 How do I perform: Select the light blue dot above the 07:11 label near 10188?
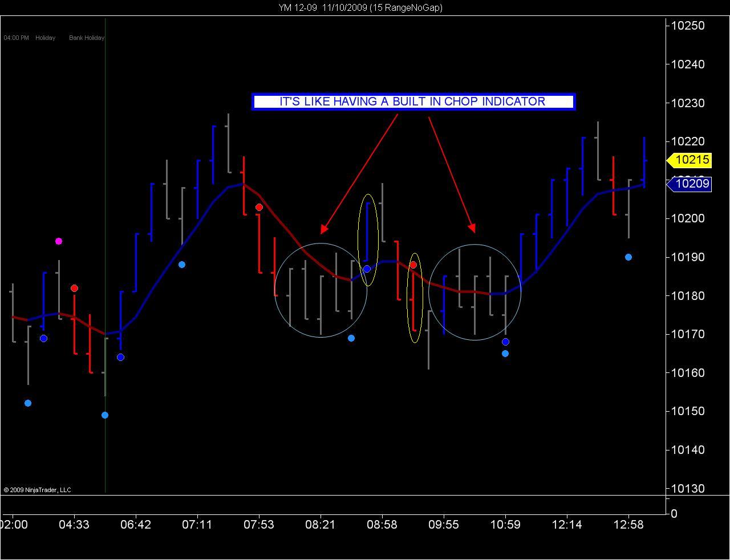point(182,265)
